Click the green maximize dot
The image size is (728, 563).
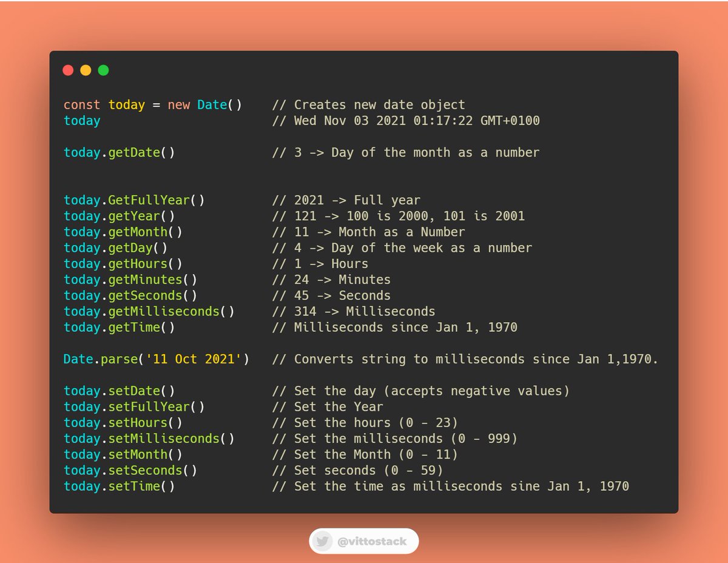point(103,70)
